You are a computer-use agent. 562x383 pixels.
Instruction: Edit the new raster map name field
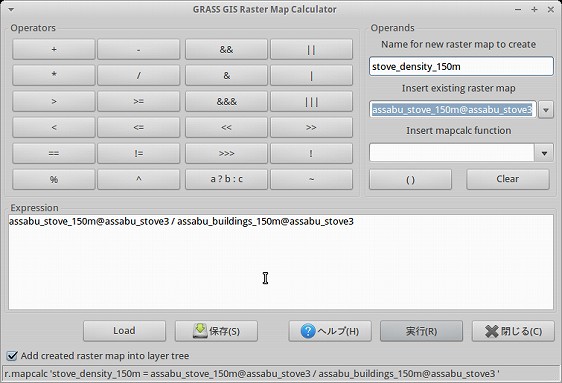click(x=461, y=66)
